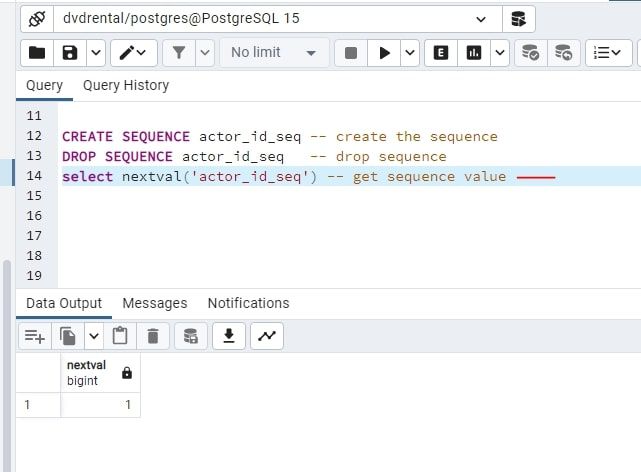Open file with the folder icon
This screenshot has height=472, width=641.
point(37,53)
